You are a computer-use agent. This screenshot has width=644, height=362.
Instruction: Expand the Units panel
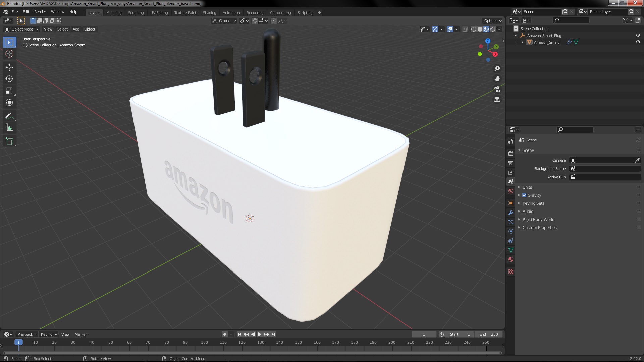click(527, 187)
